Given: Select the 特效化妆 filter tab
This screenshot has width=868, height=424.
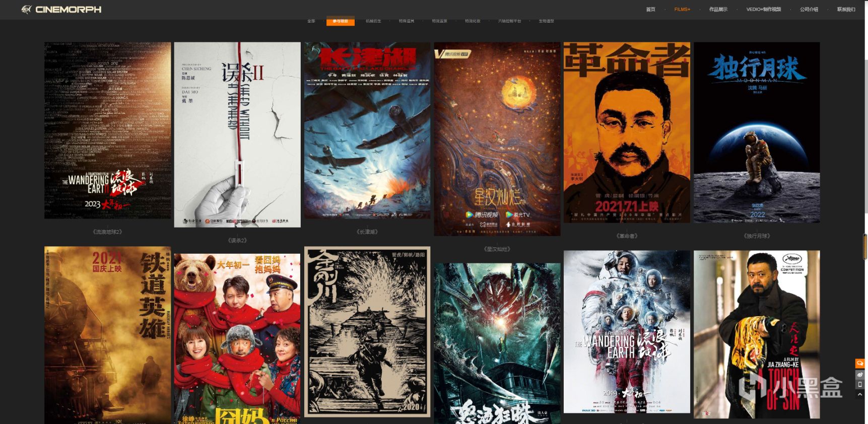Looking at the screenshot, I should pos(473,21).
